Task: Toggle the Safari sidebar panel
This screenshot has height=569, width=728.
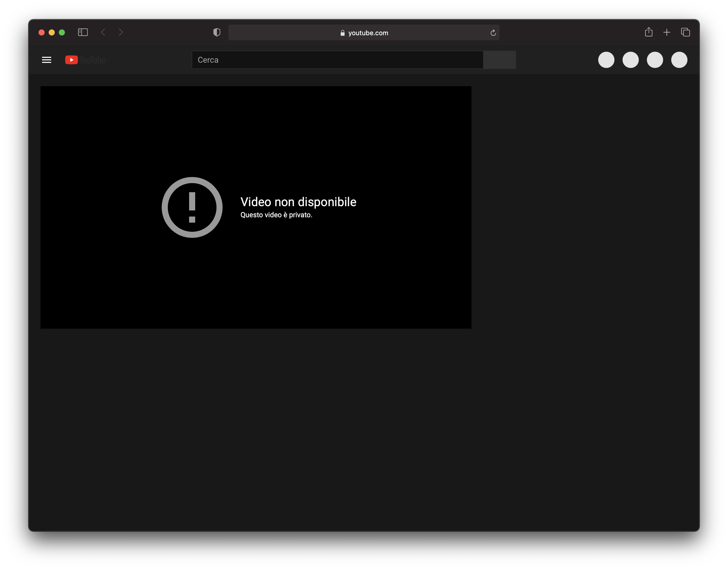Action: 83,32
